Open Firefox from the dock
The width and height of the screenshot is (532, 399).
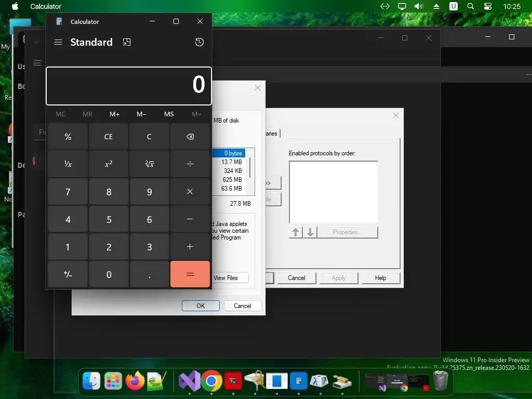pyautogui.click(x=135, y=381)
